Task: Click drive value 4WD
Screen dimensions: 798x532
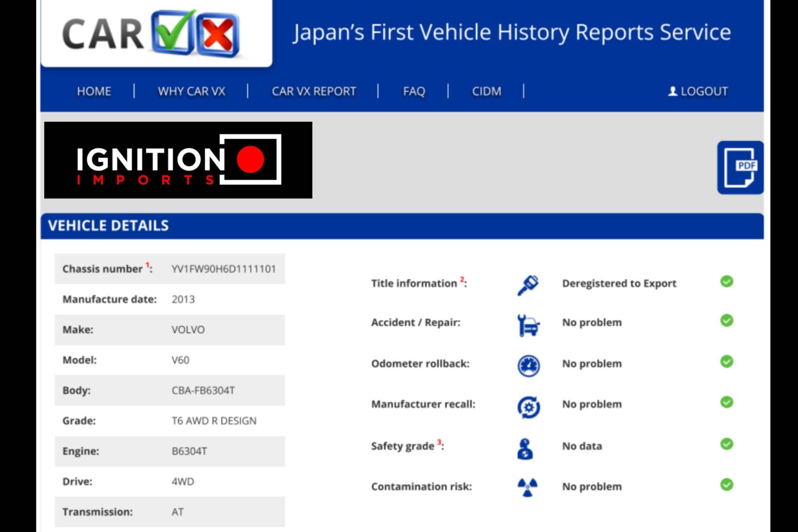Action: click(183, 482)
